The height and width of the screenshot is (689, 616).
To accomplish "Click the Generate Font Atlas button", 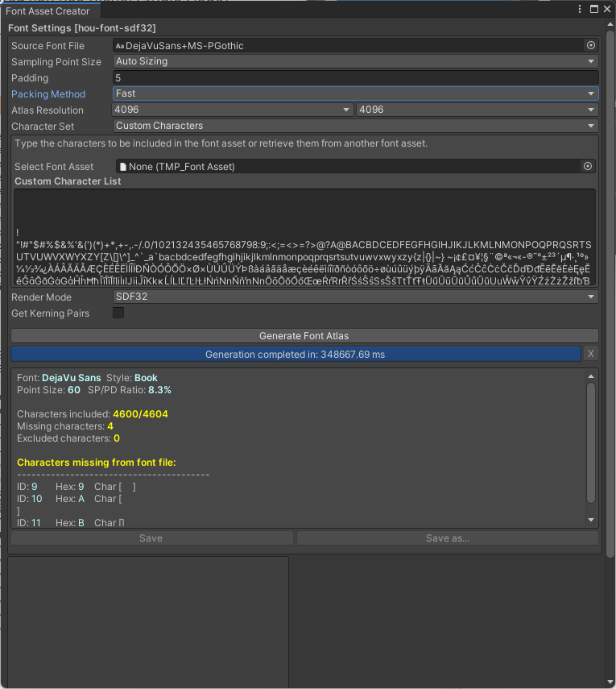I will click(x=304, y=335).
